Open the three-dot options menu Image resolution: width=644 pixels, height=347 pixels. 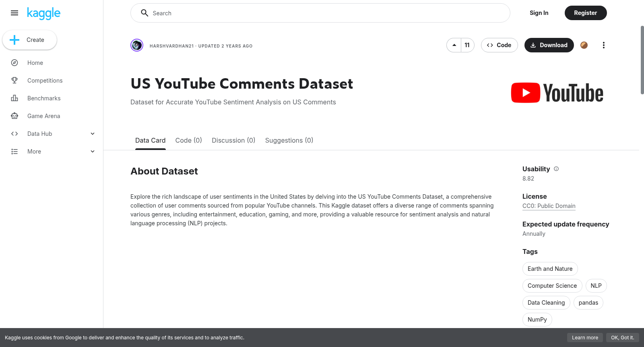point(603,45)
